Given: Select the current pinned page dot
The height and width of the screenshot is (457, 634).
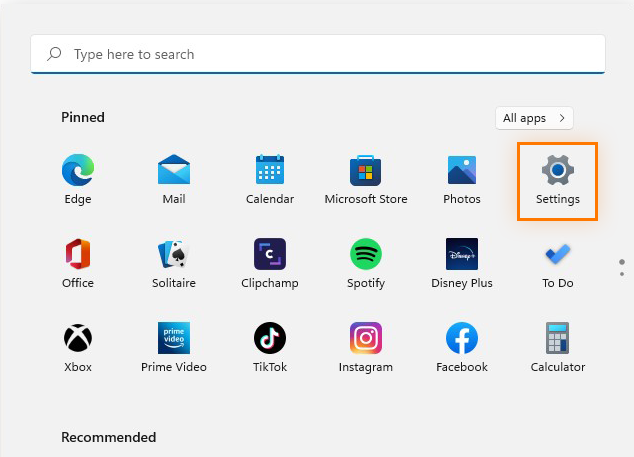Looking at the screenshot, I should coord(622,262).
